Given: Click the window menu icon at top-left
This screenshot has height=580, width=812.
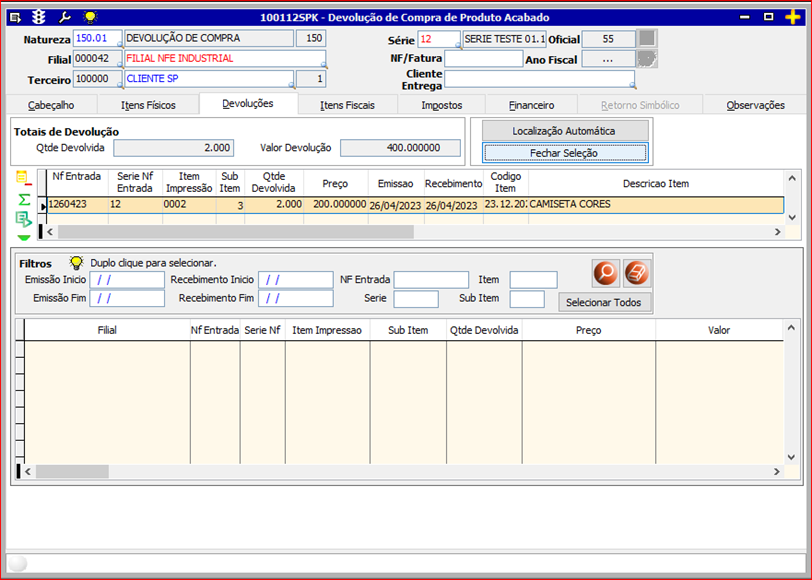Looking at the screenshot, I should click(x=15, y=17).
